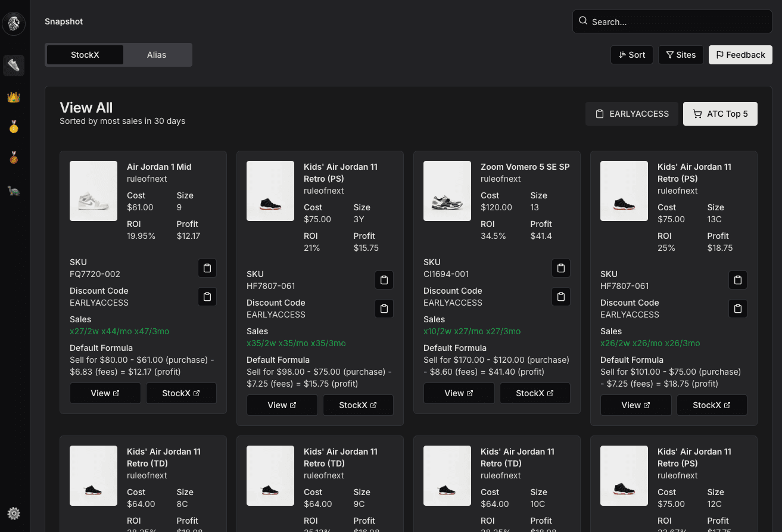The height and width of the screenshot is (532, 782).
Task: Open the bronze medal sidebar page
Action: click(14, 158)
